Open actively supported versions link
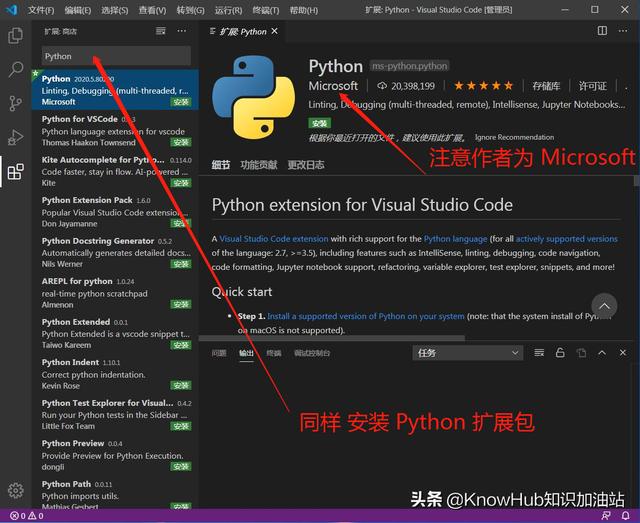Viewport: 640px width, 523px height. point(567,239)
